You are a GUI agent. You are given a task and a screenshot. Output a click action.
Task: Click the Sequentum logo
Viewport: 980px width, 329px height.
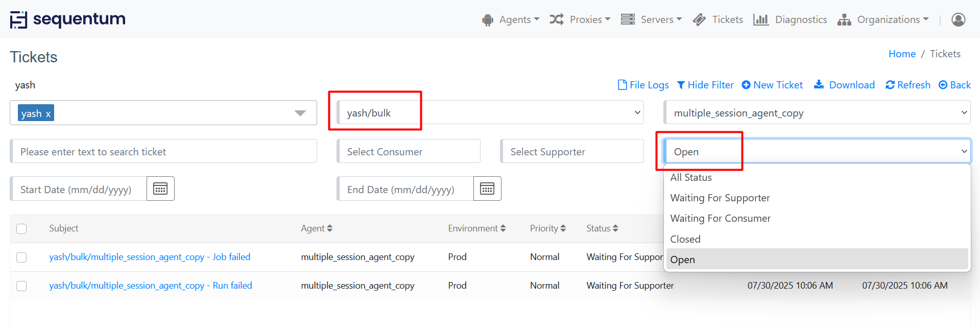(68, 19)
